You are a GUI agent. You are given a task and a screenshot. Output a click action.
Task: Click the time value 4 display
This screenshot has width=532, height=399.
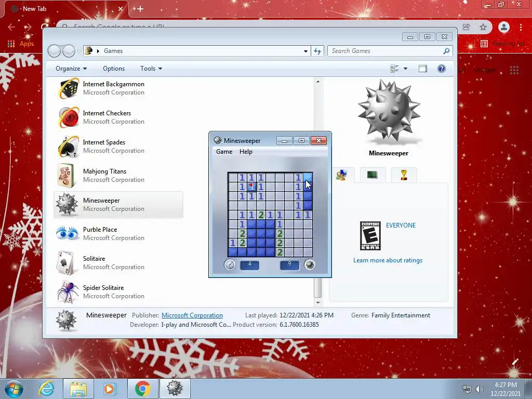coord(250,265)
